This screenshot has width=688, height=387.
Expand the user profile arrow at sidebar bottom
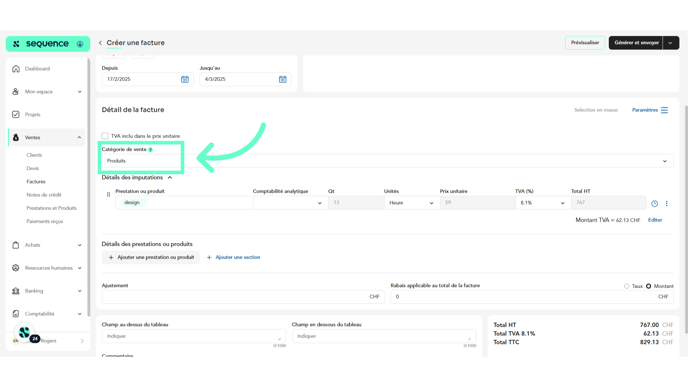point(82,341)
